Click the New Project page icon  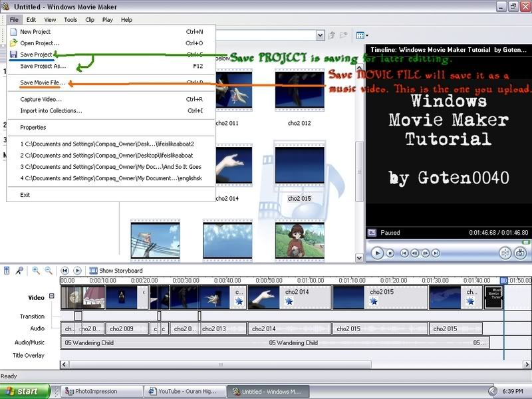pyautogui.click(x=13, y=32)
